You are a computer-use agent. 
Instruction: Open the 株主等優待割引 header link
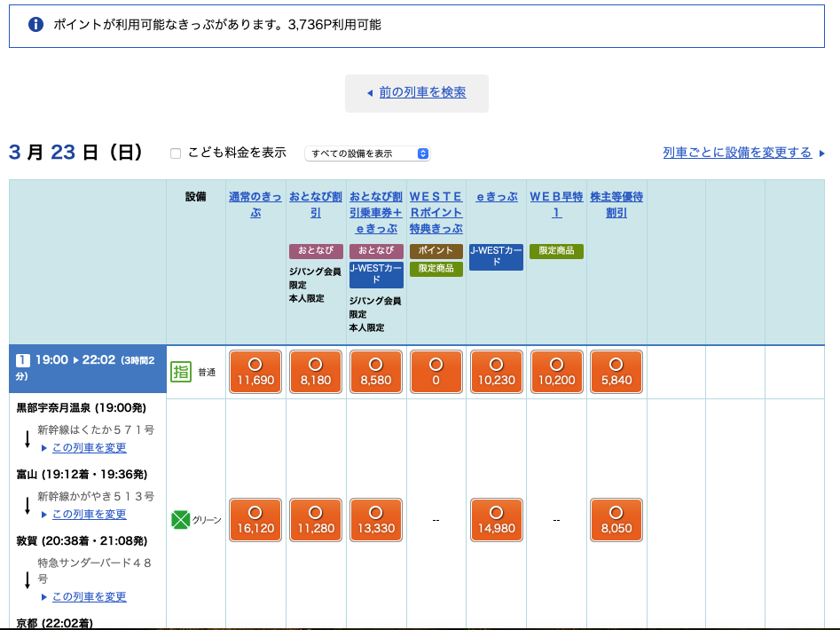[x=616, y=205]
